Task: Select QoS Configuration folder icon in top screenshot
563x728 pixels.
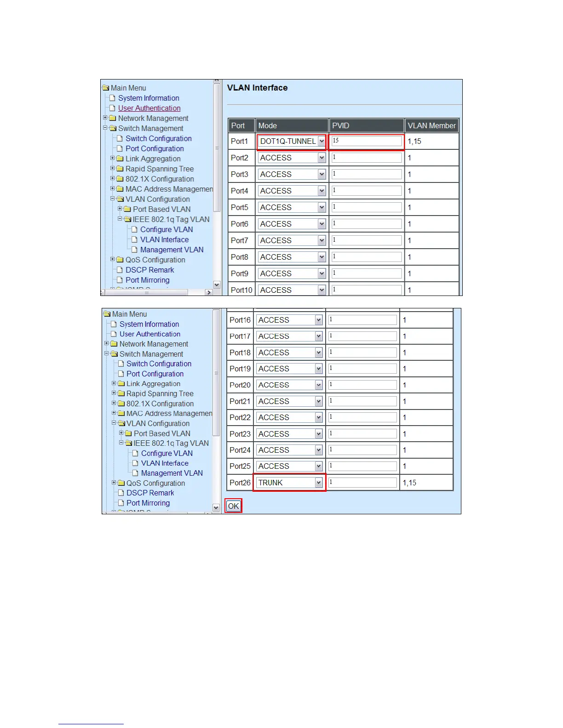Action: coord(120,260)
